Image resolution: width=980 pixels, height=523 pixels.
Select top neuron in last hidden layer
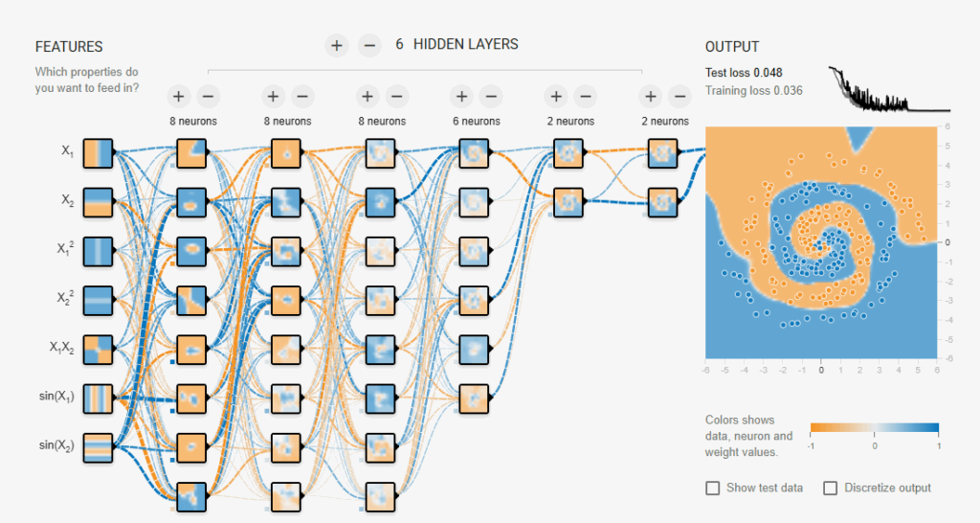(663, 154)
